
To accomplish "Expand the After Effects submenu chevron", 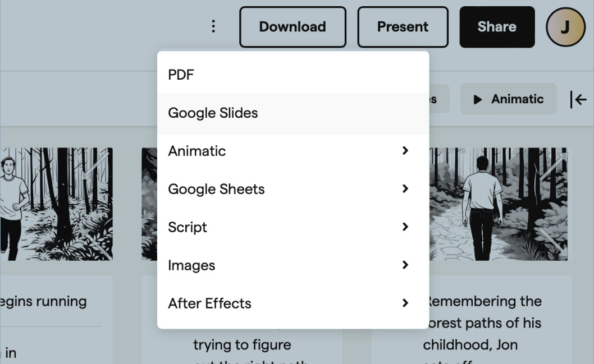I will (405, 303).
